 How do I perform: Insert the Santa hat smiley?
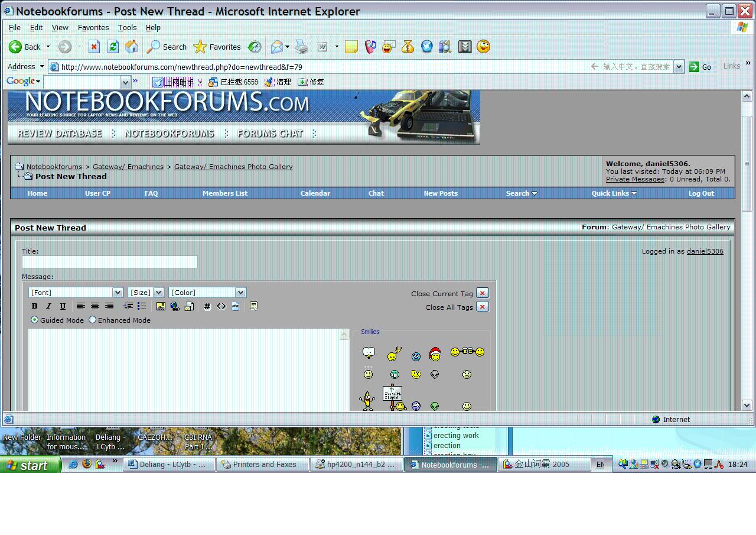tap(435, 354)
